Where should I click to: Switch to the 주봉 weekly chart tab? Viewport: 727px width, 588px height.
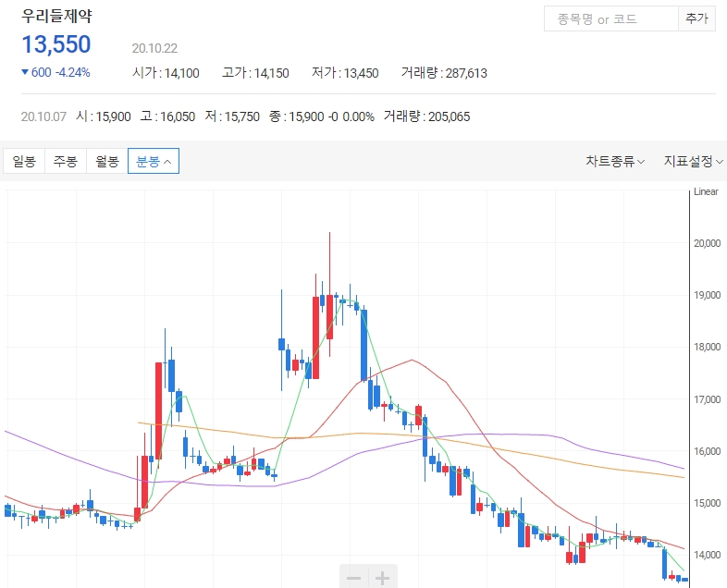pyautogui.click(x=66, y=161)
